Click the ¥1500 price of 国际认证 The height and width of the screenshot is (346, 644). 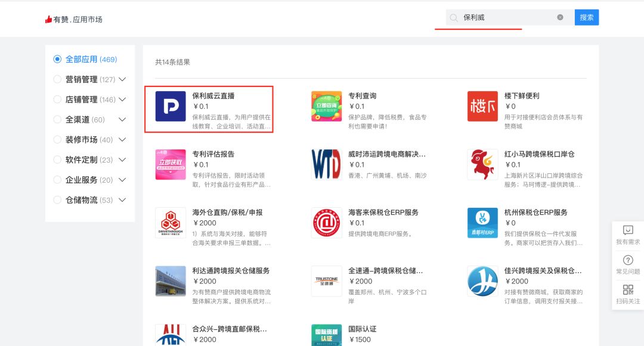pyautogui.click(x=360, y=339)
